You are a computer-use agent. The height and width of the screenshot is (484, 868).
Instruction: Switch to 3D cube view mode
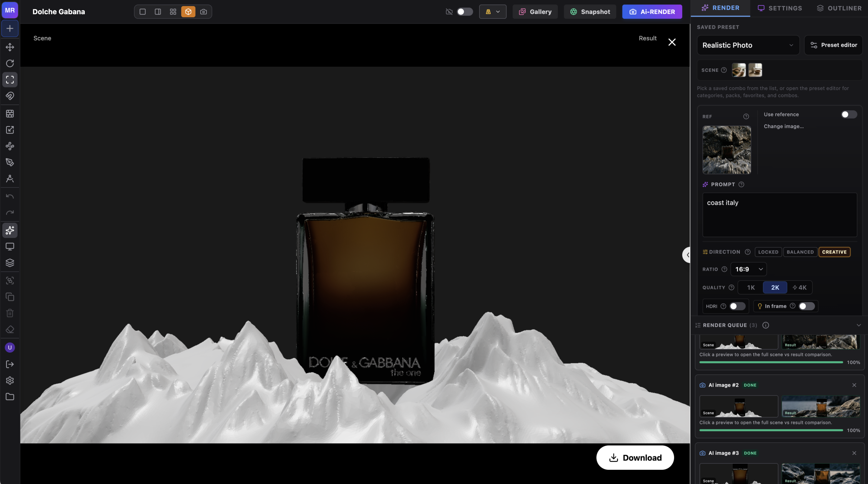click(x=188, y=12)
